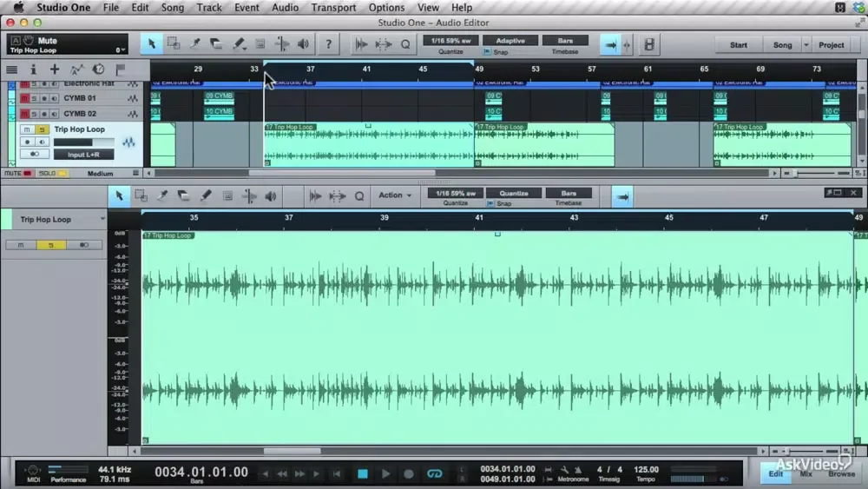Click the Play button in transport
The height and width of the screenshot is (489, 868).
[386, 473]
